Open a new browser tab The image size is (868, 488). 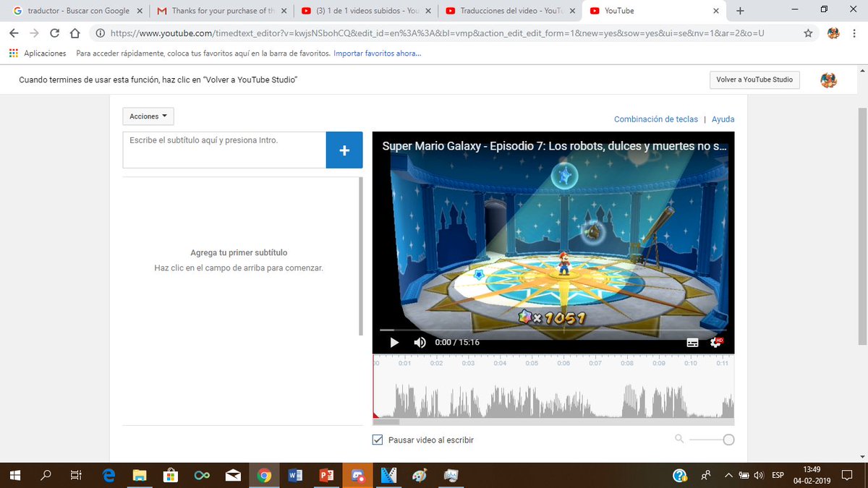740,11
